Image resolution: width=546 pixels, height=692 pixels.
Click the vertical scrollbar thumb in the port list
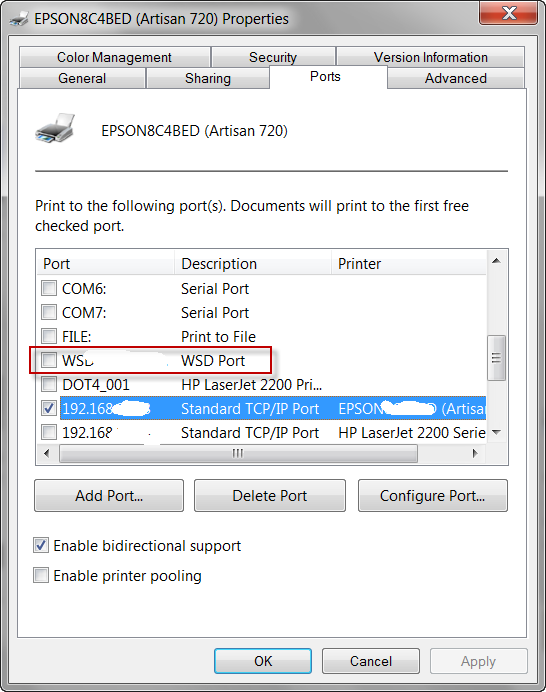(x=497, y=357)
